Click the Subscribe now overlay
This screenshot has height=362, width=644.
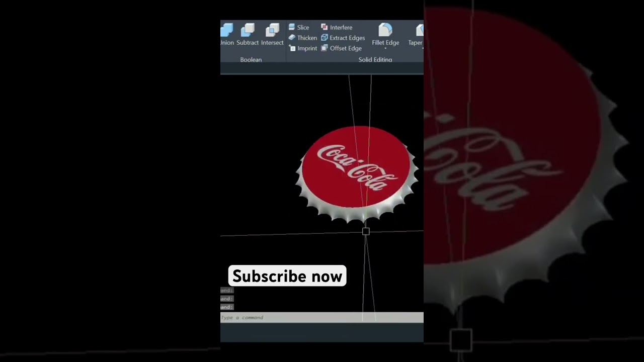(287, 276)
